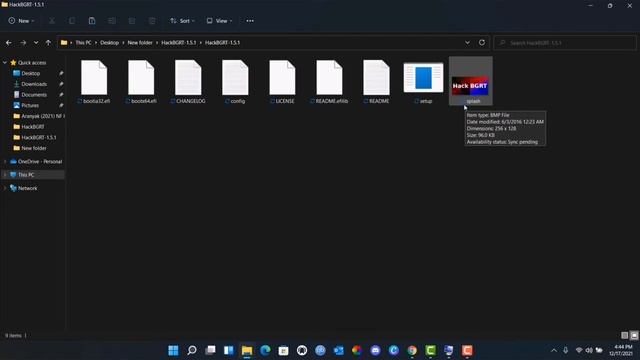This screenshot has width=640, height=360.
Task: Select the LICENSE file
Action: [x=282, y=82]
